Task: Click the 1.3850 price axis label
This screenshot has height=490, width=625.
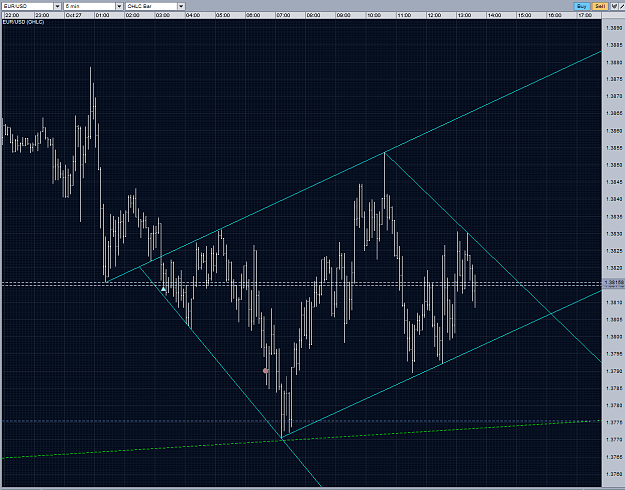Action: pos(614,165)
